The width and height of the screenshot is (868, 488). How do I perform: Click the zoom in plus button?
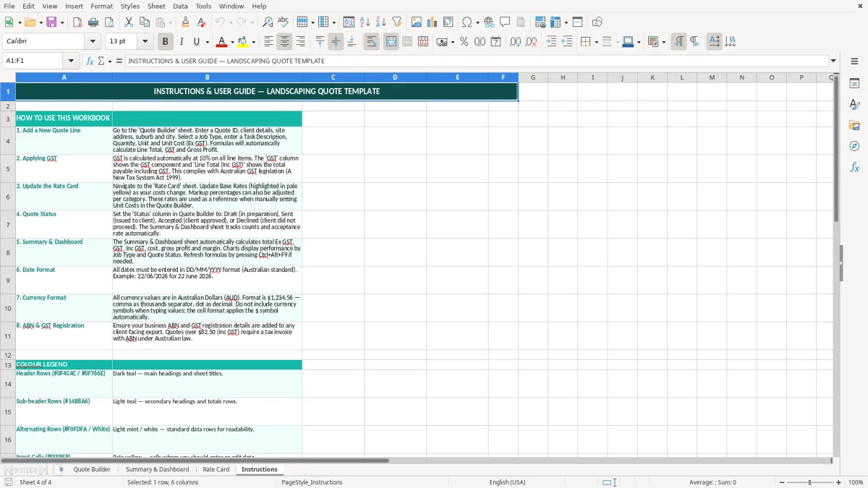[x=839, y=482]
